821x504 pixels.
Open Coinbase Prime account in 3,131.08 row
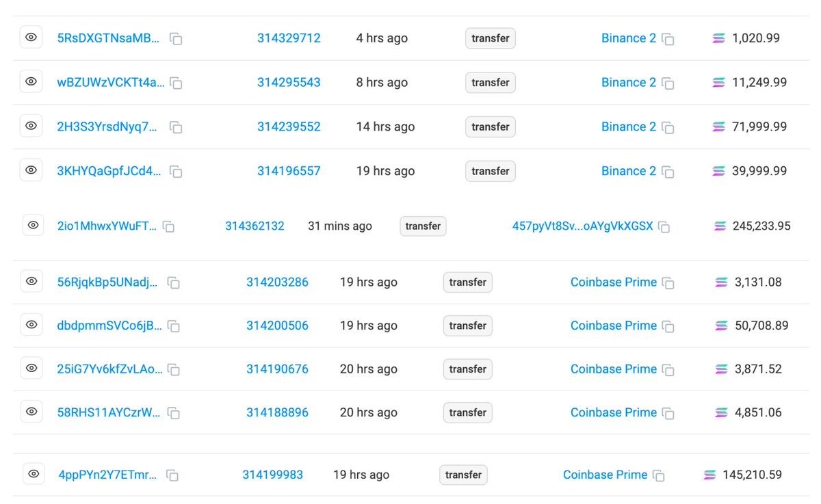tap(614, 282)
